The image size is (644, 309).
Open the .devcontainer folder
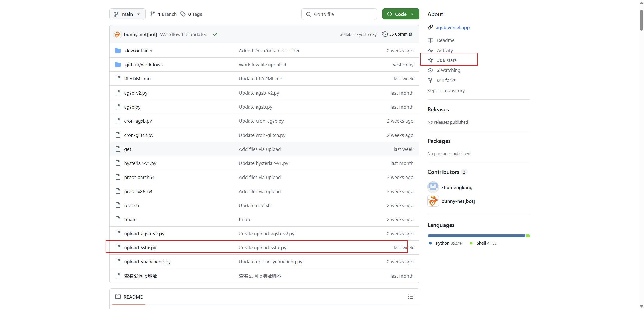point(138,51)
